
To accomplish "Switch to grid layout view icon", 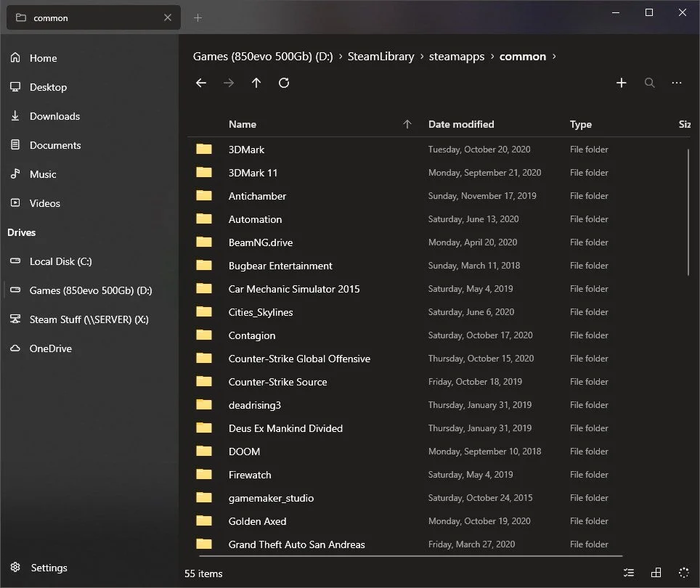I will pyautogui.click(x=656, y=573).
